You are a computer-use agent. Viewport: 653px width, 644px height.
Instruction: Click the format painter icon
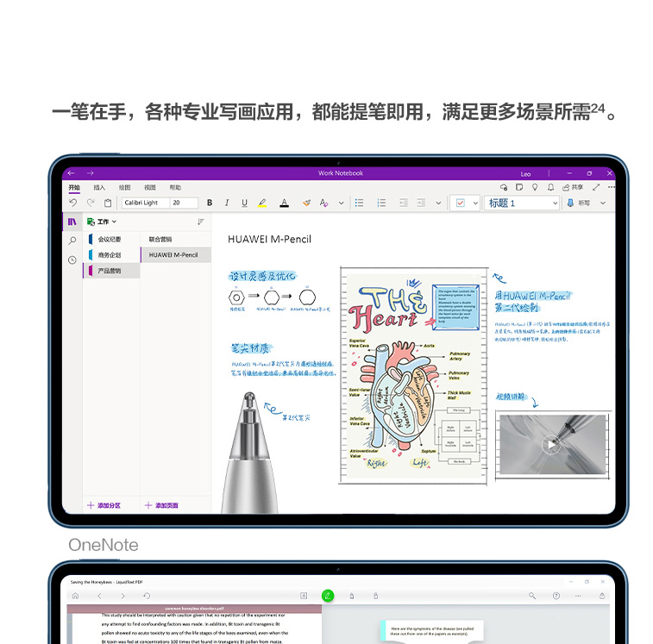[x=306, y=203]
